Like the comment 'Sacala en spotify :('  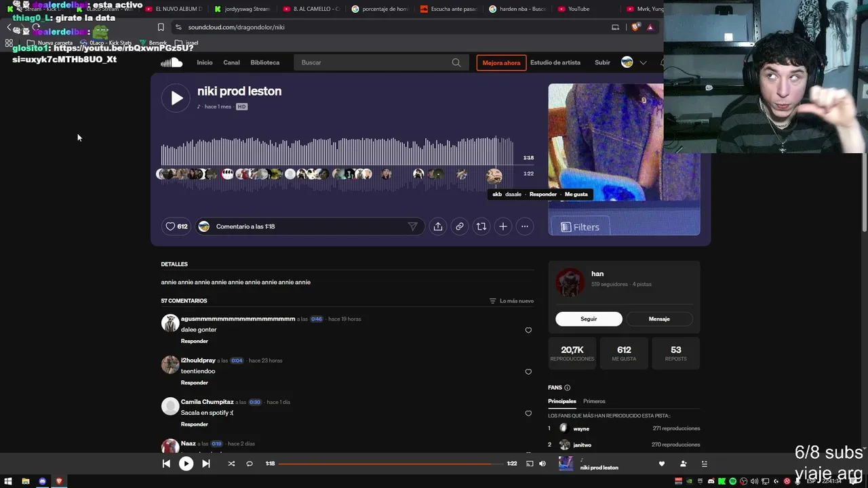click(x=528, y=413)
